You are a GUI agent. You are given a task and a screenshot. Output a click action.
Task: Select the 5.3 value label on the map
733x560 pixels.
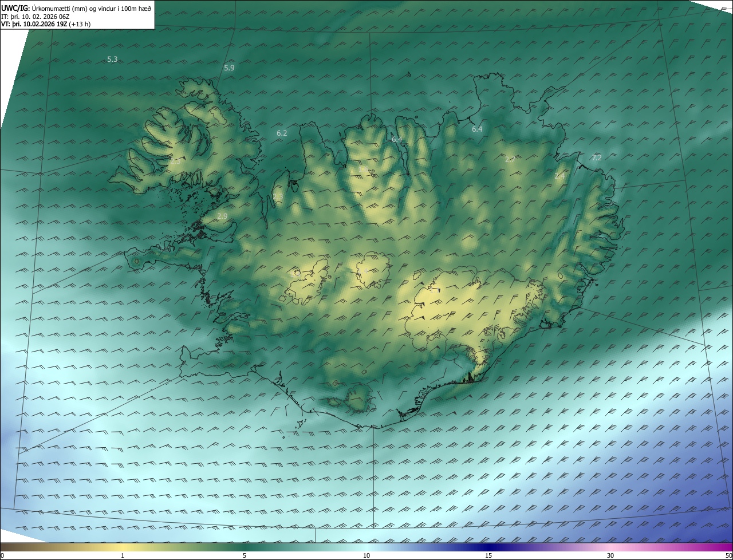[x=112, y=60]
